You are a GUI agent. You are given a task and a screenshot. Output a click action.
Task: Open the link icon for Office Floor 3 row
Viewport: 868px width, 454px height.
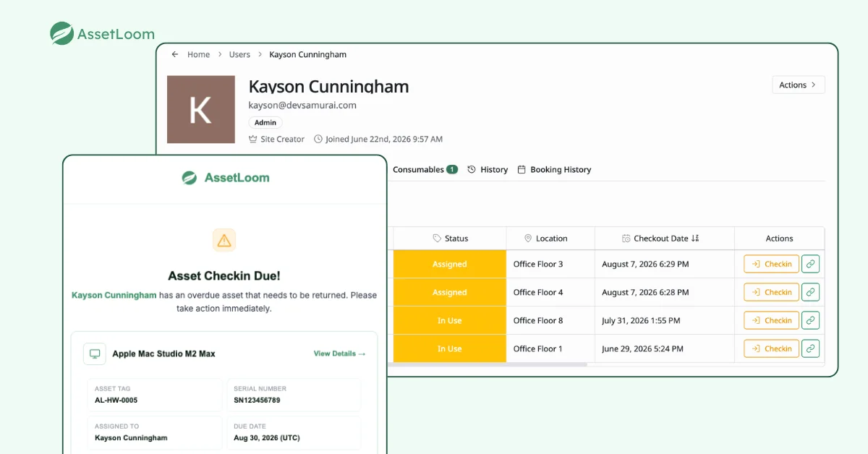pos(811,264)
